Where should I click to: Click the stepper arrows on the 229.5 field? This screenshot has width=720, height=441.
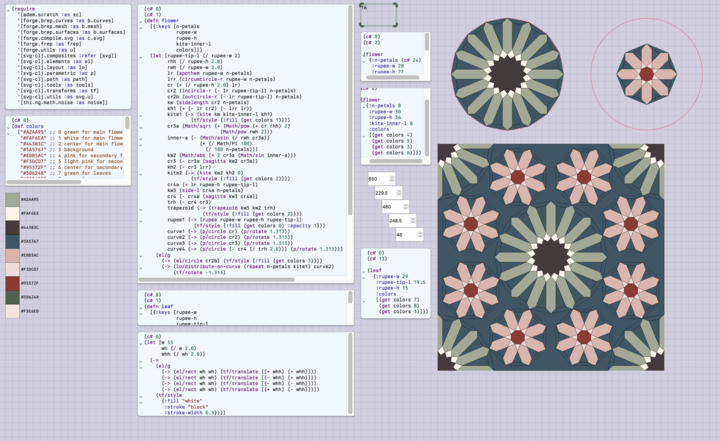point(399,193)
